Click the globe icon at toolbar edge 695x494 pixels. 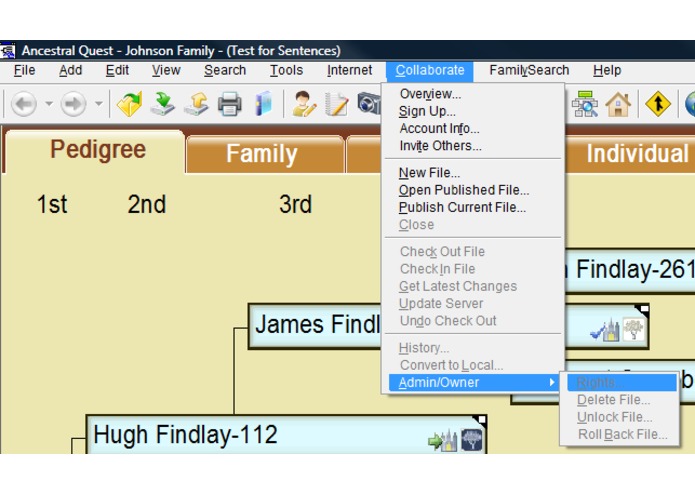click(x=690, y=104)
